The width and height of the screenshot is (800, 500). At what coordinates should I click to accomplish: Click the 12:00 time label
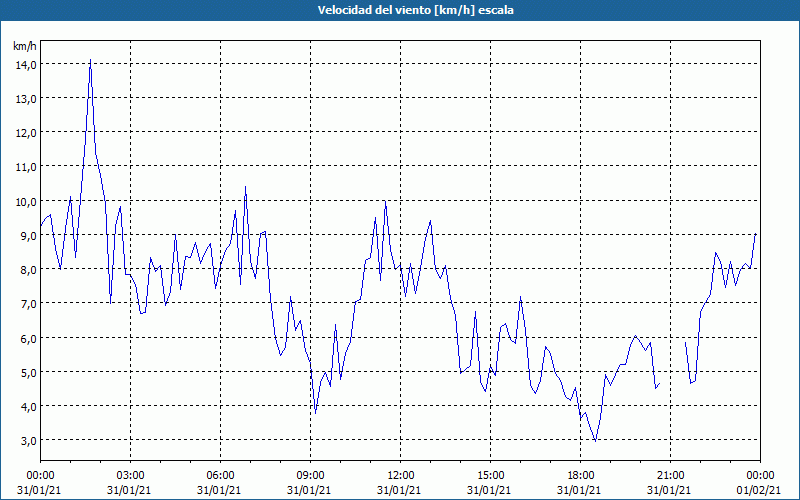(401, 476)
